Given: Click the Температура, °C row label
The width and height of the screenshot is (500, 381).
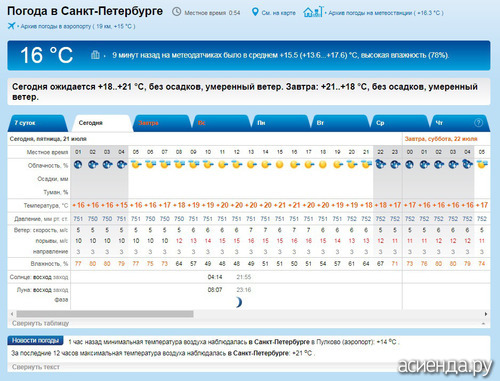Looking at the screenshot, I should coord(46,206).
